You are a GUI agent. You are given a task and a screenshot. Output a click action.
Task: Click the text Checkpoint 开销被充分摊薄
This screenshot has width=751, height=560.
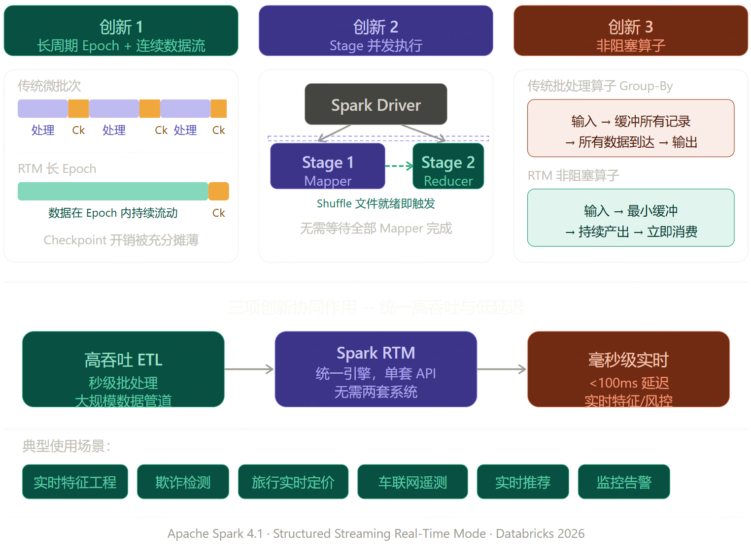point(121,240)
